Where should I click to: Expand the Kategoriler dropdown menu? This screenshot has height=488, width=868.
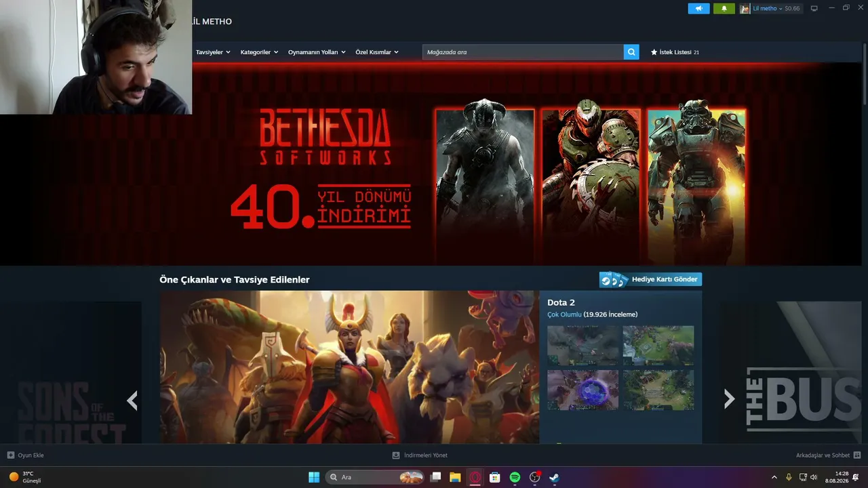click(259, 52)
